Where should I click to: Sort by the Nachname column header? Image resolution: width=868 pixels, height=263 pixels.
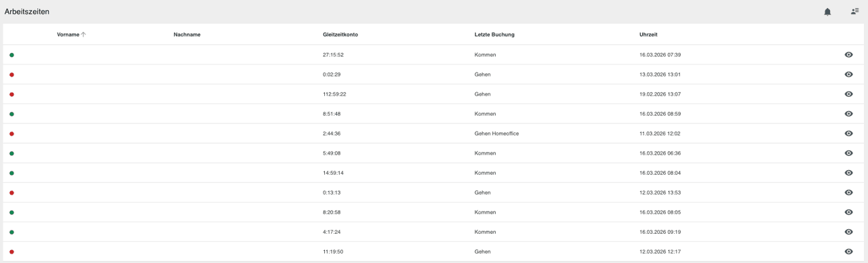tap(187, 35)
